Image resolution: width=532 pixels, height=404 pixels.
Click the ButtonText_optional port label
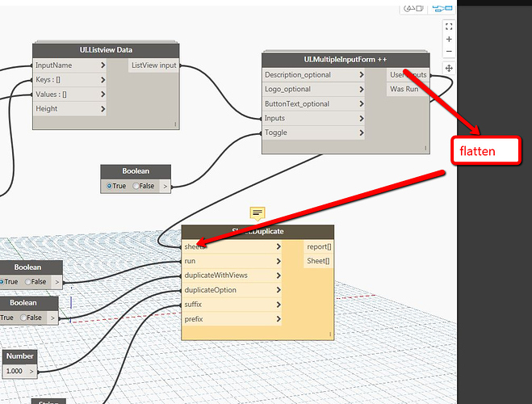pos(297,104)
